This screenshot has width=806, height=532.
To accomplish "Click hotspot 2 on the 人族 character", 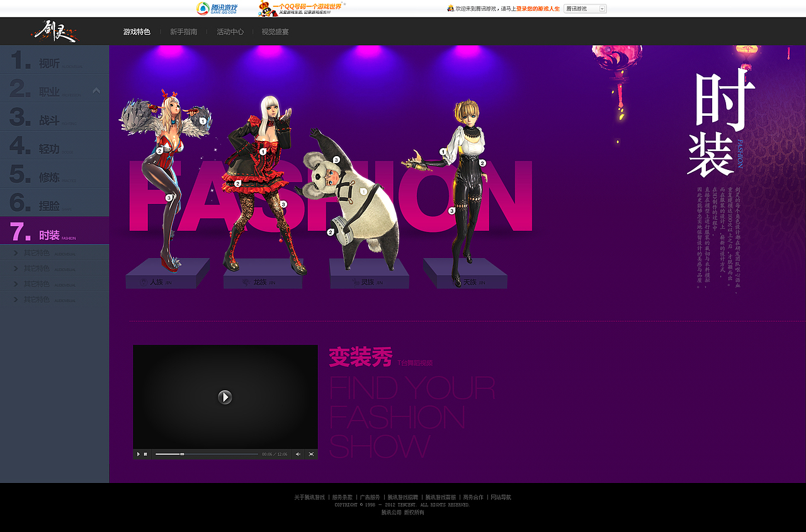I will (160, 150).
